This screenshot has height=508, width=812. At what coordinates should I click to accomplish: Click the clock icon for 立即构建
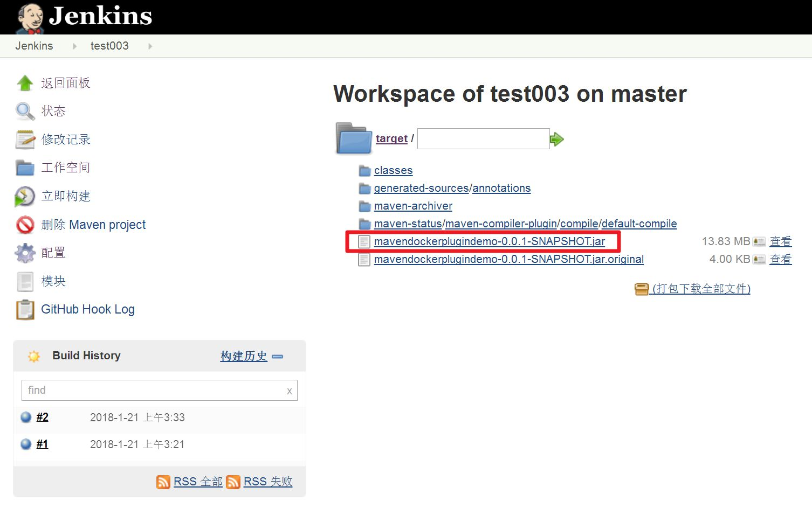click(x=25, y=196)
